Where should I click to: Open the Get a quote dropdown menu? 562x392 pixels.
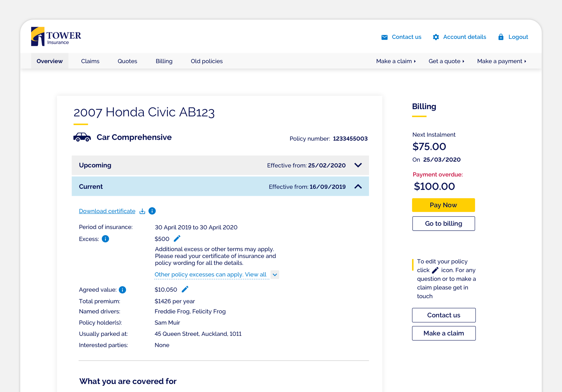(446, 61)
